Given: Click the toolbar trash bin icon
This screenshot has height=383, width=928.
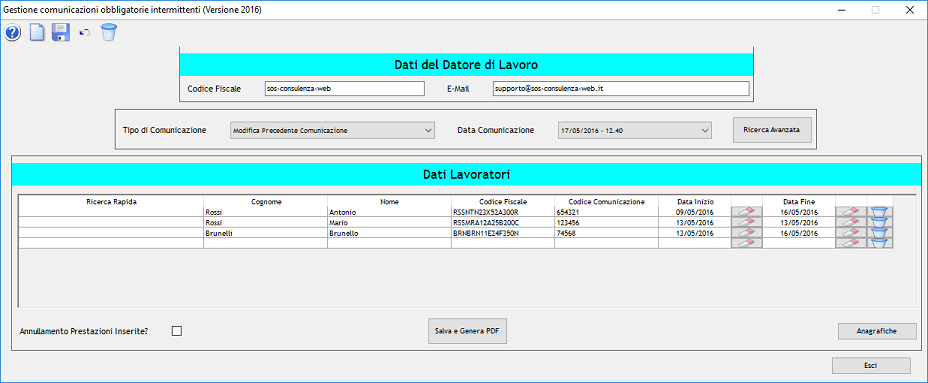Looking at the screenshot, I should (x=108, y=33).
